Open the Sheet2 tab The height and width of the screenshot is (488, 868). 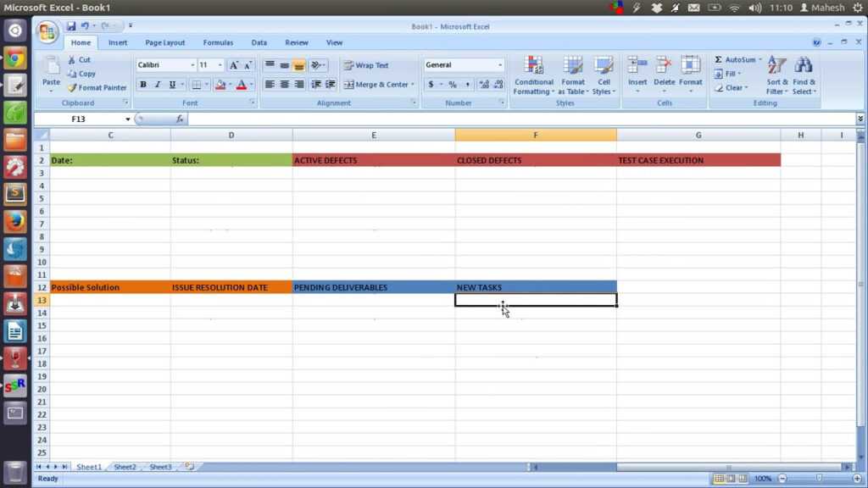pos(124,466)
